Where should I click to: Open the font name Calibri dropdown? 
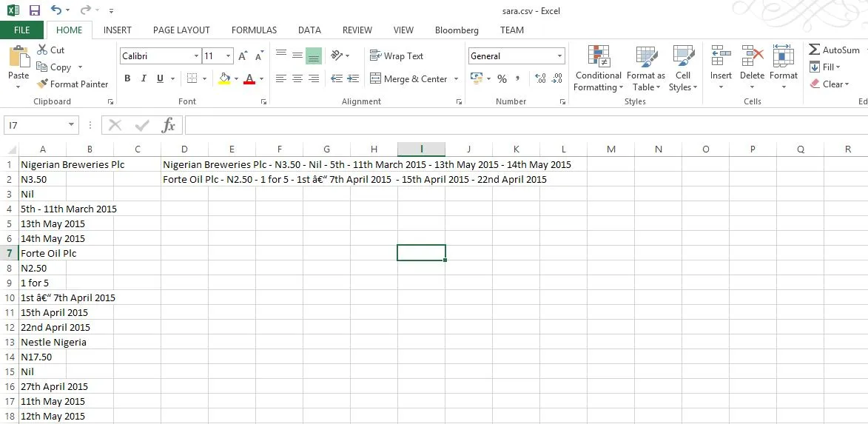coord(197,56)
